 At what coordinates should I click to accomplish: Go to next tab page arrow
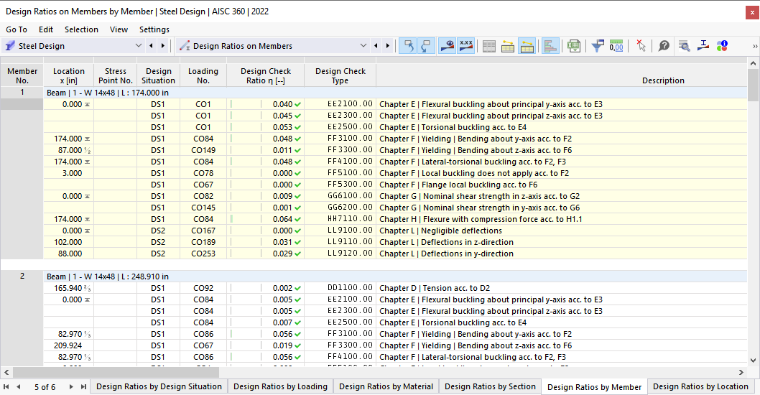(x=71, y=387)
